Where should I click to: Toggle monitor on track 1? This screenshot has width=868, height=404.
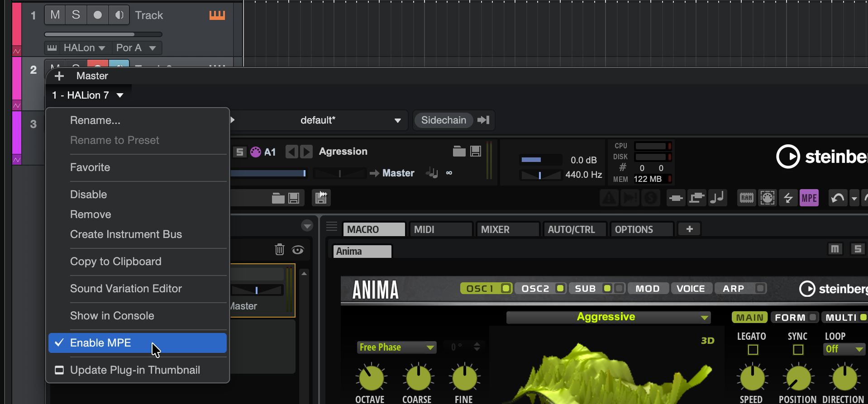tap(119, 15)
